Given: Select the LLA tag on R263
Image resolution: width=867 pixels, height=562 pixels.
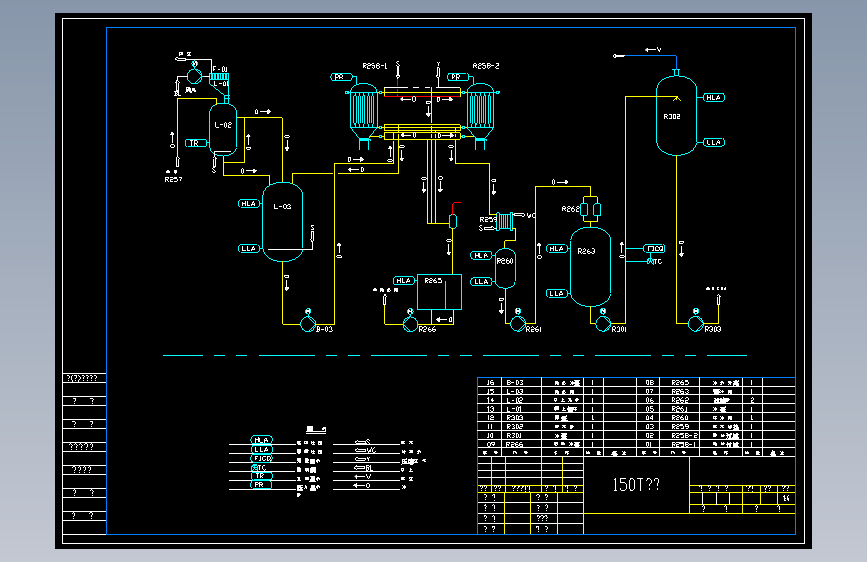Looking at the screenshot, I should (x=557, y=293).
